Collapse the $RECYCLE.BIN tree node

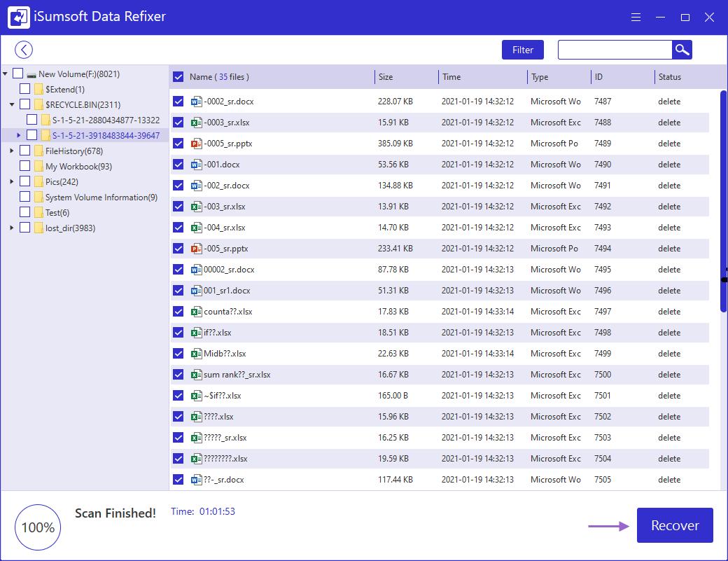coord(12,104)
